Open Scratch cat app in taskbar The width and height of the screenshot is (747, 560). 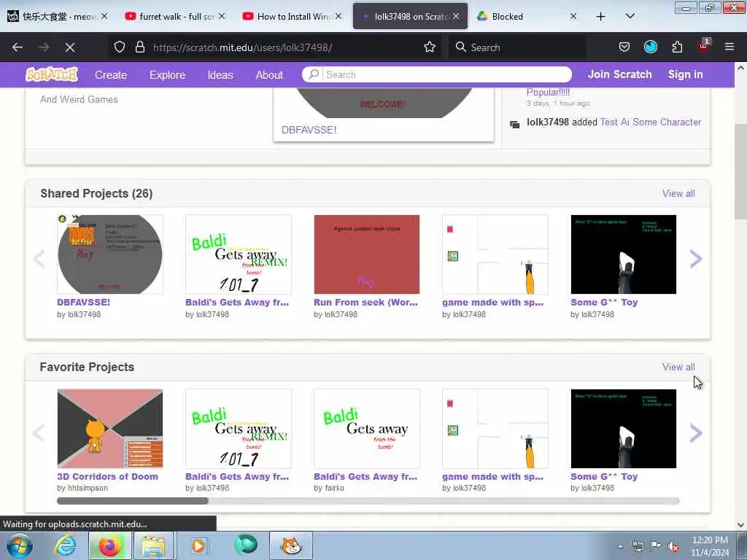click(291, 545)
